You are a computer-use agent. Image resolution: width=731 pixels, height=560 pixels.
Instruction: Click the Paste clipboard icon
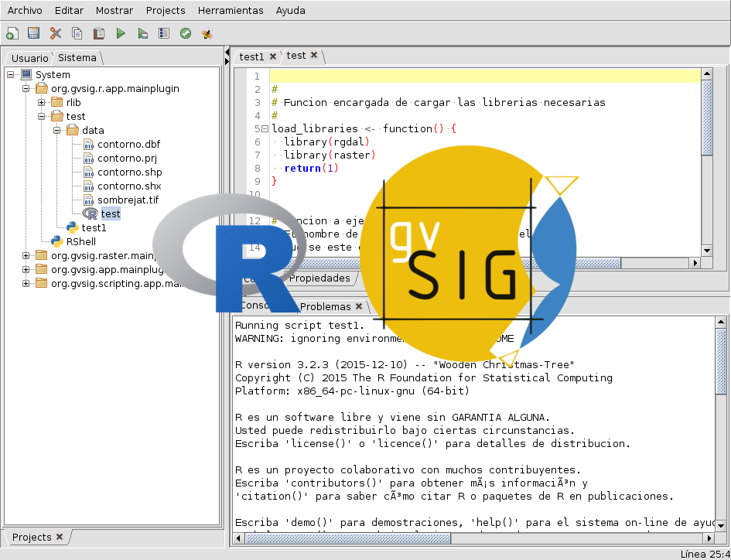[99, 33]
